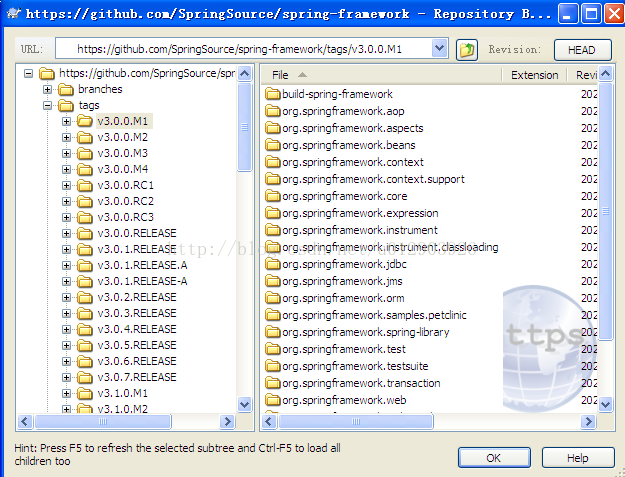The height and width of the screenshot is (477, 625).
Task: Click the tree pane scroll down arrow
Action: [x=244, y=404]
